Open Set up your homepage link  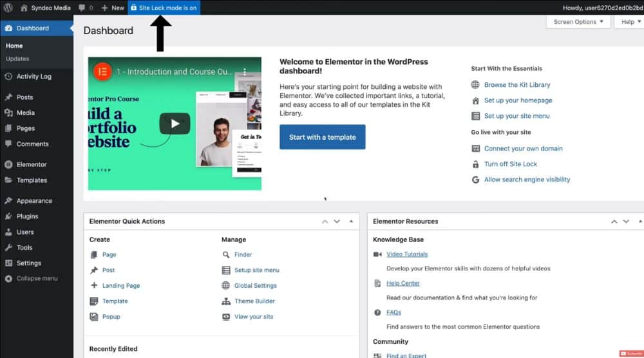pyautogui.click(x=518, y=100)
